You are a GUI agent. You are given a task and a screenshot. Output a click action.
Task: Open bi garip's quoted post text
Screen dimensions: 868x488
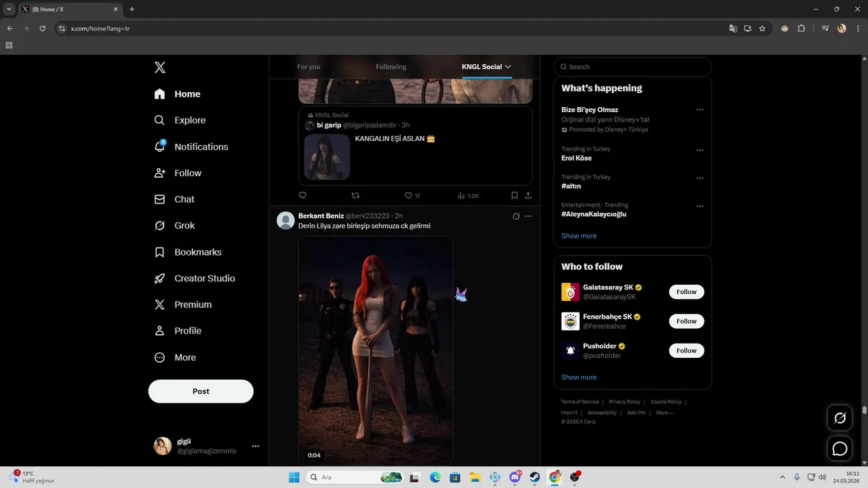click(395, 138)
